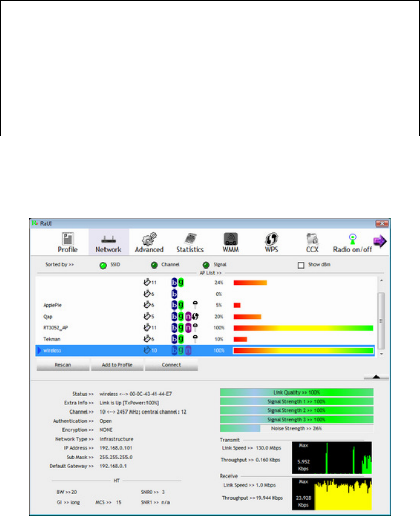Enable the Show dBm checkbox

(x=301, y=265)
